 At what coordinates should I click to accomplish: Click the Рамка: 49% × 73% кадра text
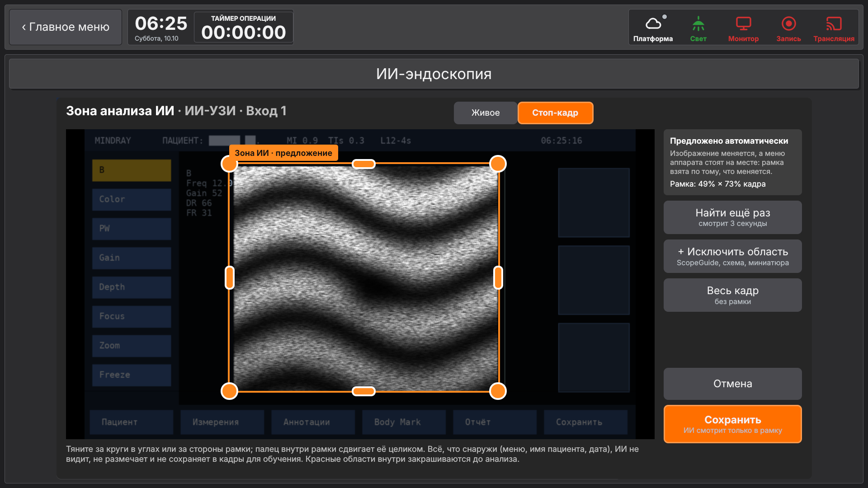pos(717,184)
